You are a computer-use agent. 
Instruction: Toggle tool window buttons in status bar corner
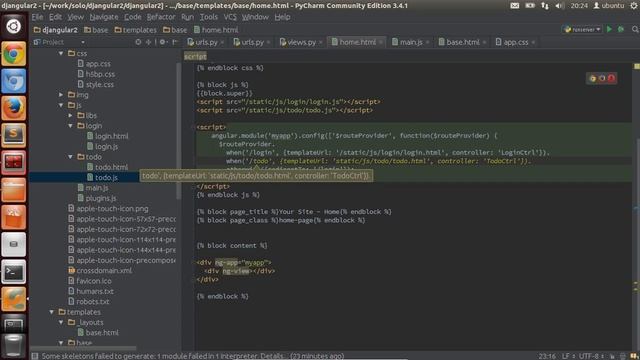[35, 356]
